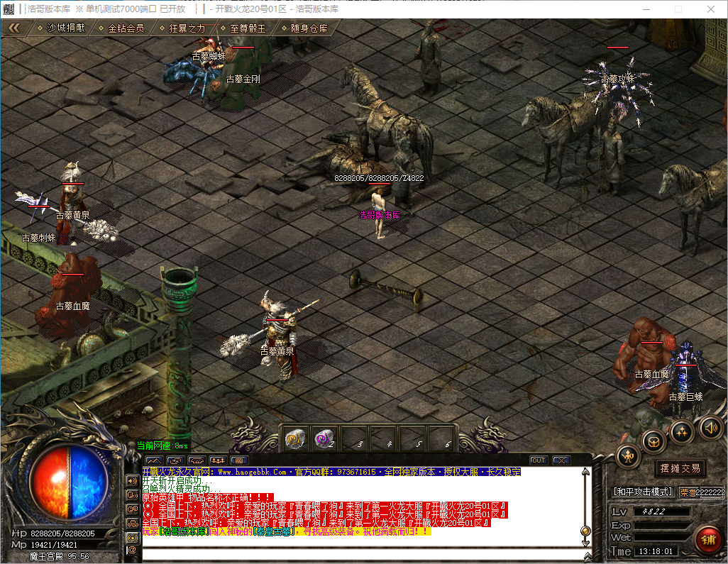This screenshot has height=564, width=728.
Task: Open the group members icon above chat
Action: [218, 460]
